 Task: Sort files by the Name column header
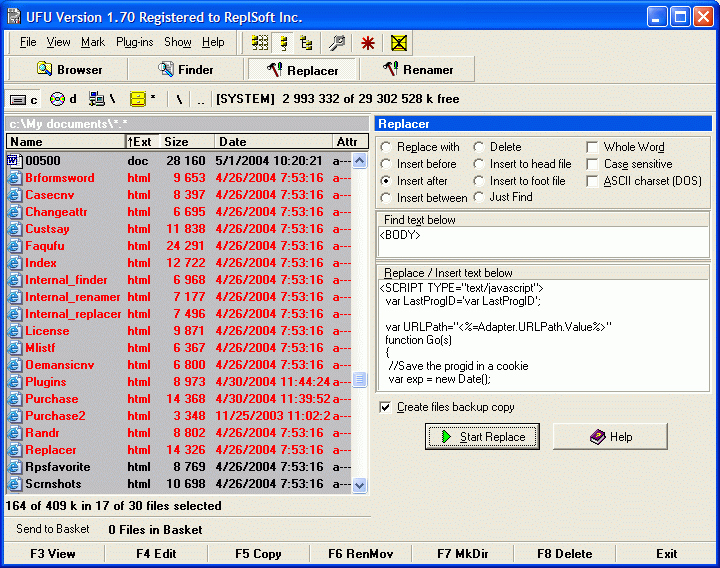point(66,141)
